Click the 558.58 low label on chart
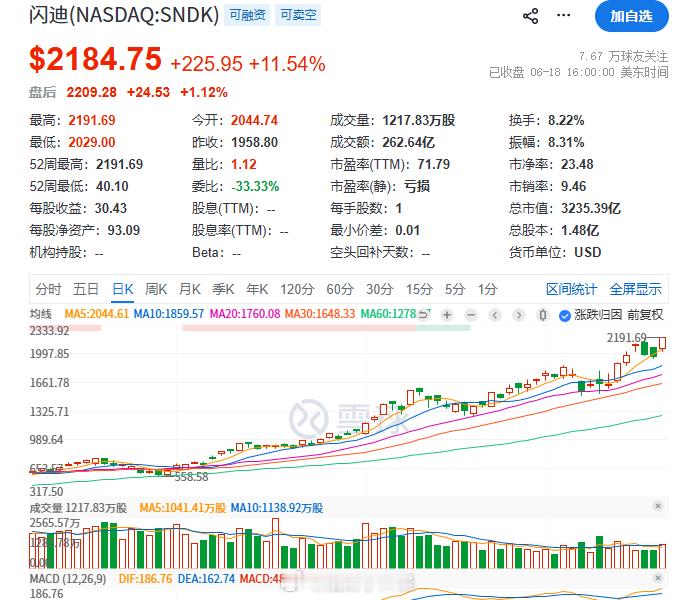The image size is (699, 600). point(191,477)
